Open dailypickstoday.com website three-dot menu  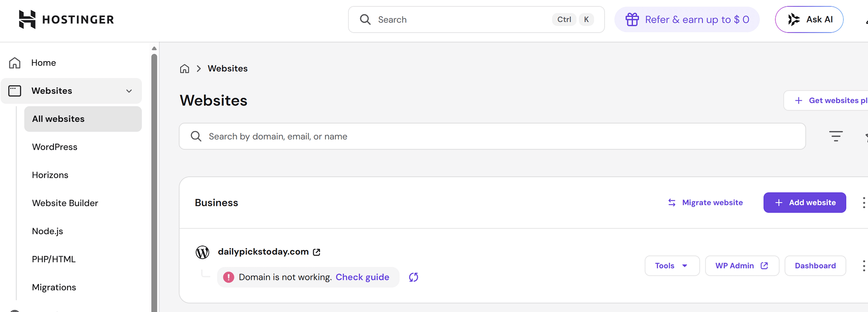(863, 266)
